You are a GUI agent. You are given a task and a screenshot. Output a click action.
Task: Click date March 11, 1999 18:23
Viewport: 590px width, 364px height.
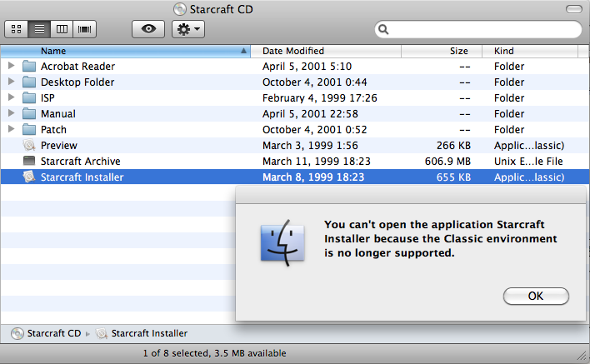click(x=317, y=161)
